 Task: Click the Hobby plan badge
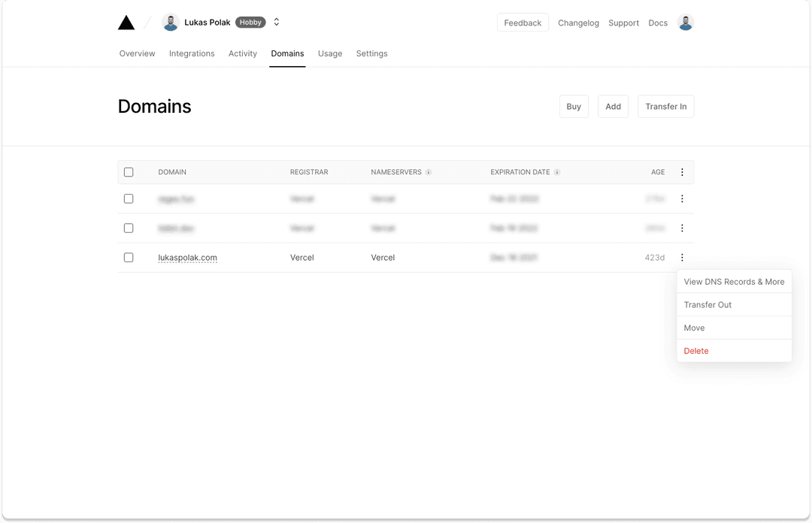(x=250, y=22)
